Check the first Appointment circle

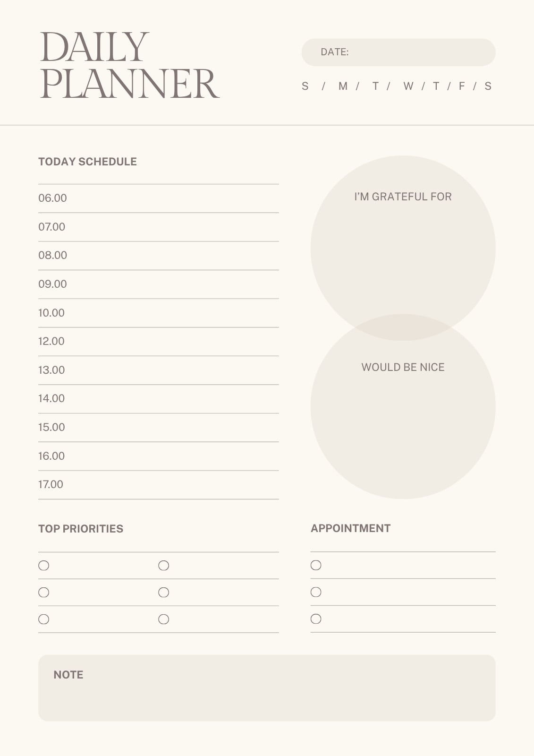click(x=316, y=565)
